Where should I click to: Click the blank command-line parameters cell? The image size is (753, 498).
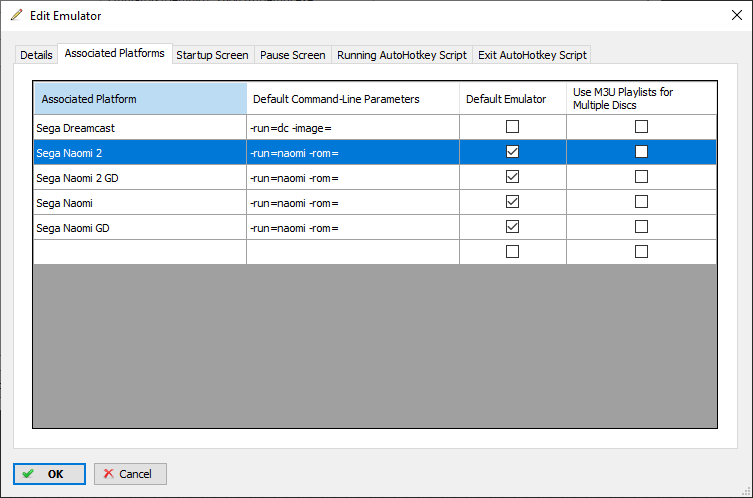[353, 252]
